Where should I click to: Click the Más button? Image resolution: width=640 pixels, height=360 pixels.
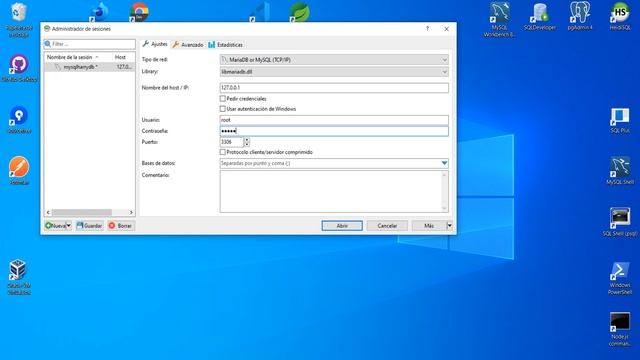(x=429, y=226)
